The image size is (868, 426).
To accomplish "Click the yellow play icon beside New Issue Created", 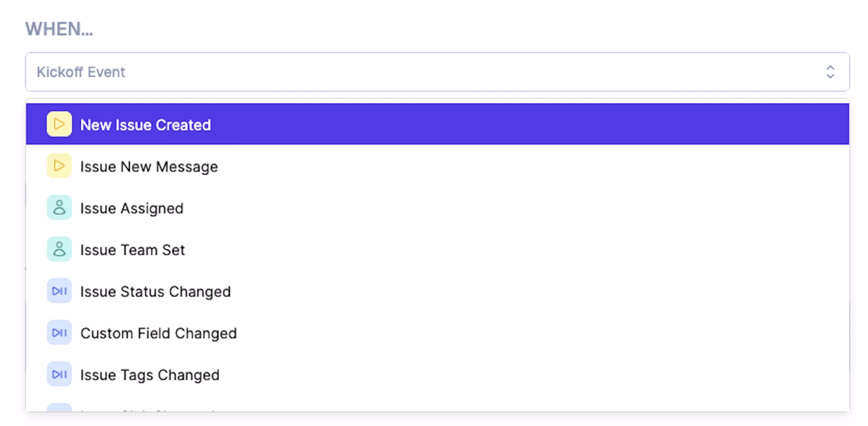I will click(x=59, y=124).
